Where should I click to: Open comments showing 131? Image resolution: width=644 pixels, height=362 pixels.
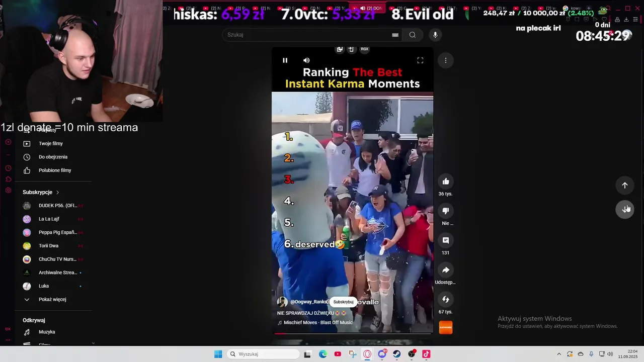[x=446, y=240]
